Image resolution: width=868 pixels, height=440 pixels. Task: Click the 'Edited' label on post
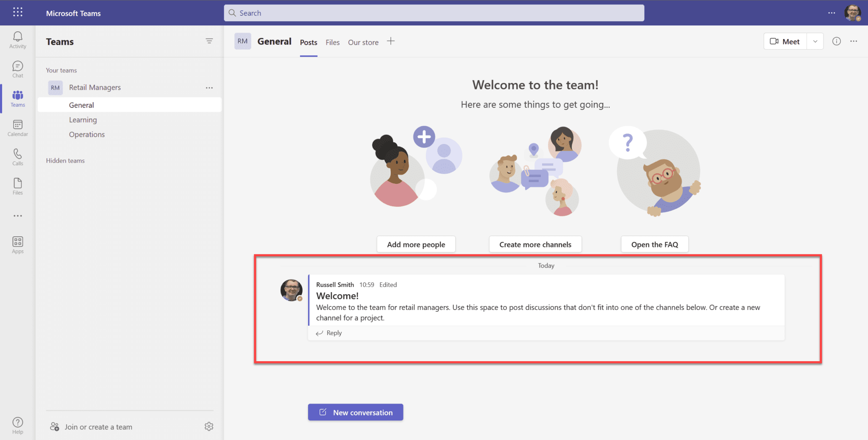tap(388, 285)
